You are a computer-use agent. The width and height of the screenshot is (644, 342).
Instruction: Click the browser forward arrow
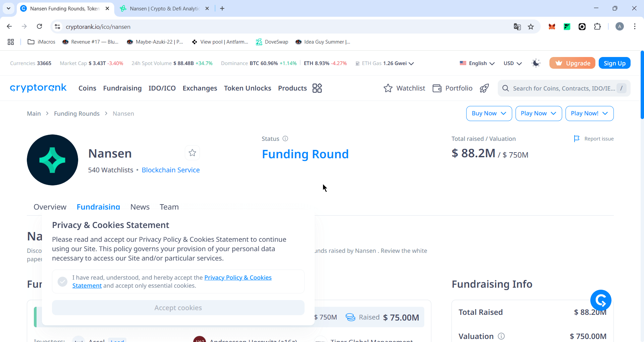(24, 26)
